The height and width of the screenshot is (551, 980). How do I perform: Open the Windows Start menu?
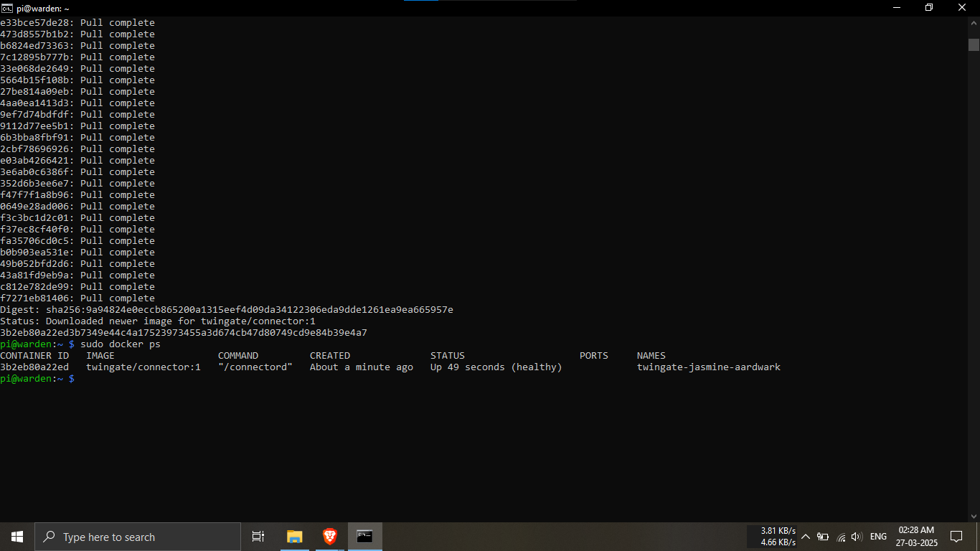click(x=17, y=537)
